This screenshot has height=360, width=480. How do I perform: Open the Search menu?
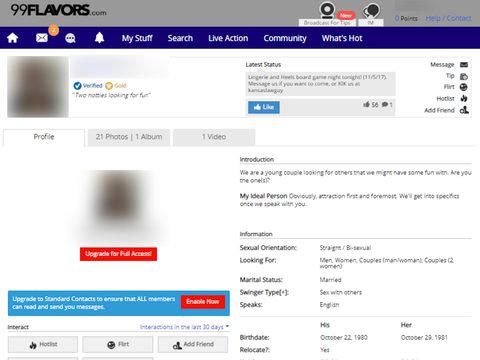pos(180,38)
